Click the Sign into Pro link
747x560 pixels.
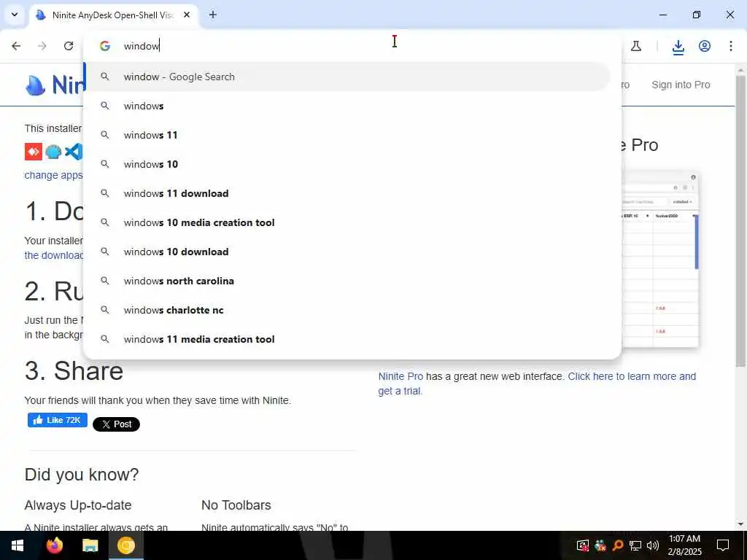coord(681,85)
